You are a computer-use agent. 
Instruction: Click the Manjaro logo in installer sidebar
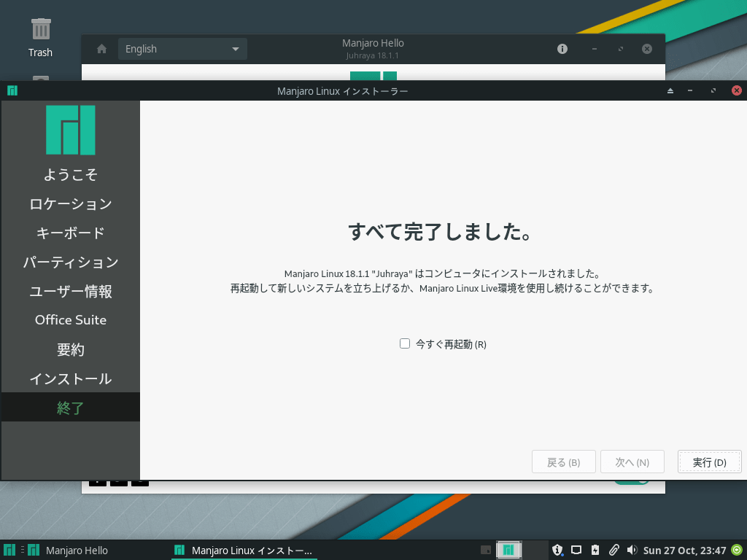[x=70, y=130]
